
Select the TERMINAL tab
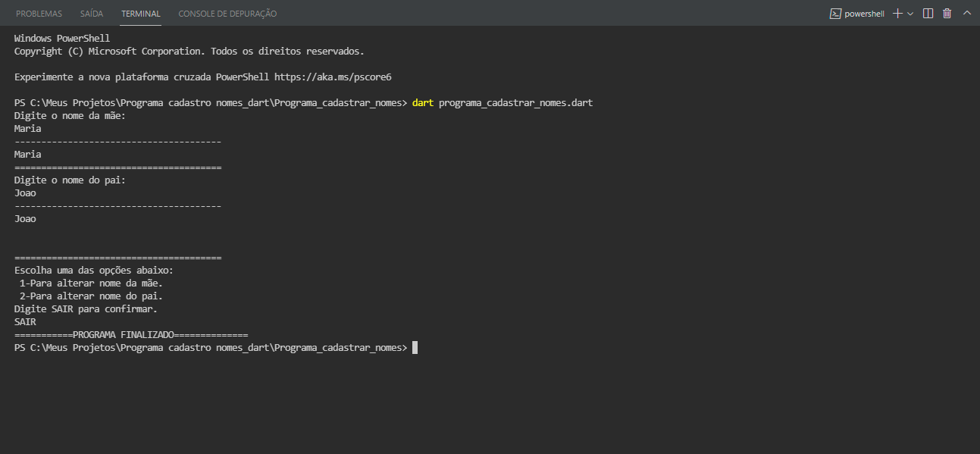141,14
